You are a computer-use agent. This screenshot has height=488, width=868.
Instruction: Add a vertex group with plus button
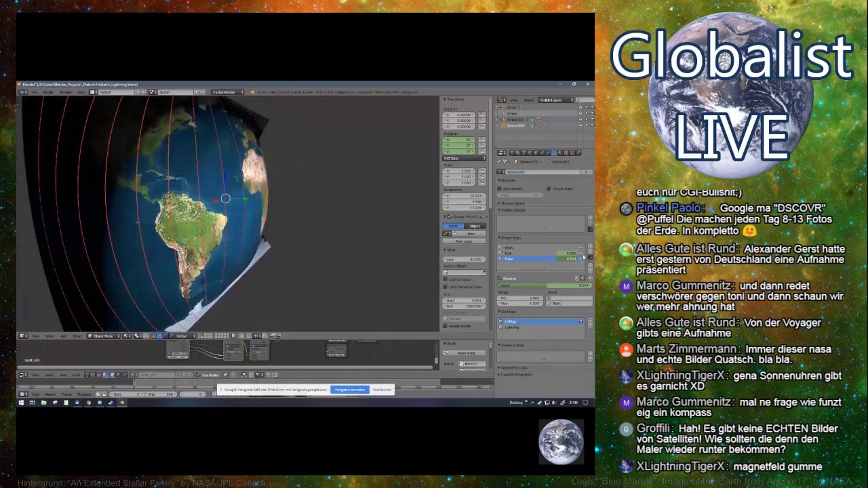(590, 218)
